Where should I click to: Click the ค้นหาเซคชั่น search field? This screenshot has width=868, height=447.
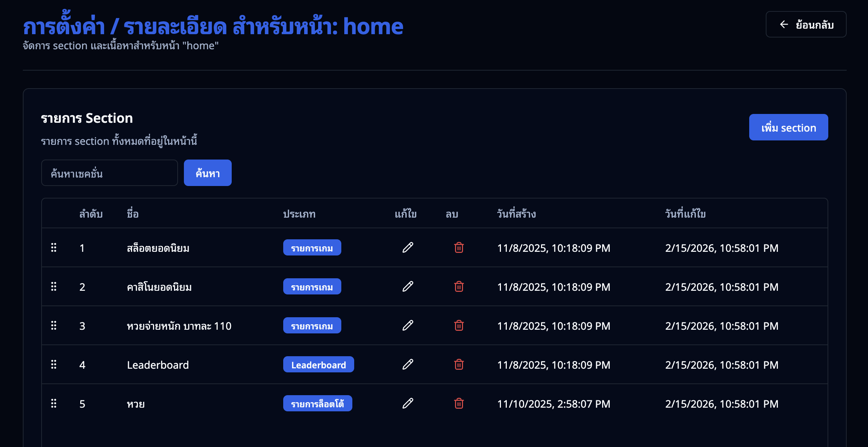pyautogui.click(x=109, y=173)
